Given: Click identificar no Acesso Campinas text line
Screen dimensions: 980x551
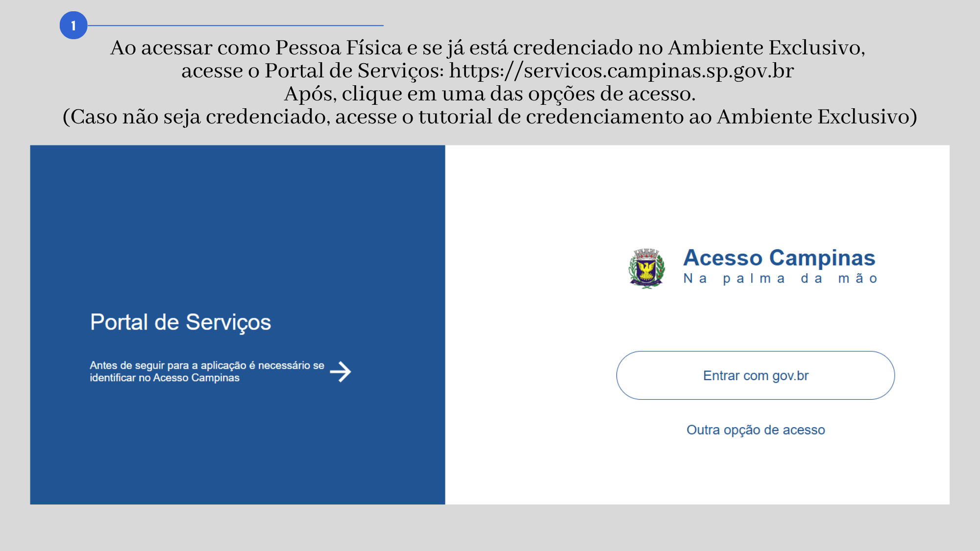Looking at the screenshot, I should coord(165,378).
